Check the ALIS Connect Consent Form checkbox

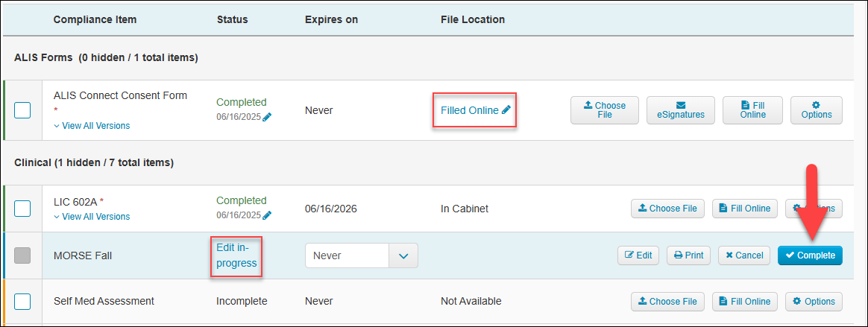pos(22,110)
